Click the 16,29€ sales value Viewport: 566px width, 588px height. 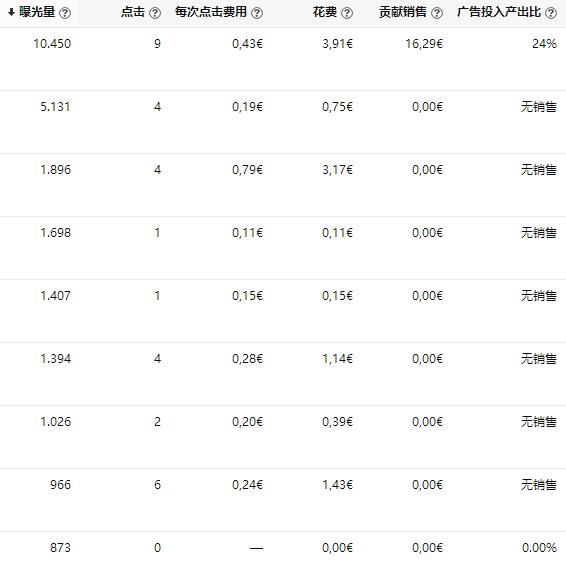pos(424,44)
